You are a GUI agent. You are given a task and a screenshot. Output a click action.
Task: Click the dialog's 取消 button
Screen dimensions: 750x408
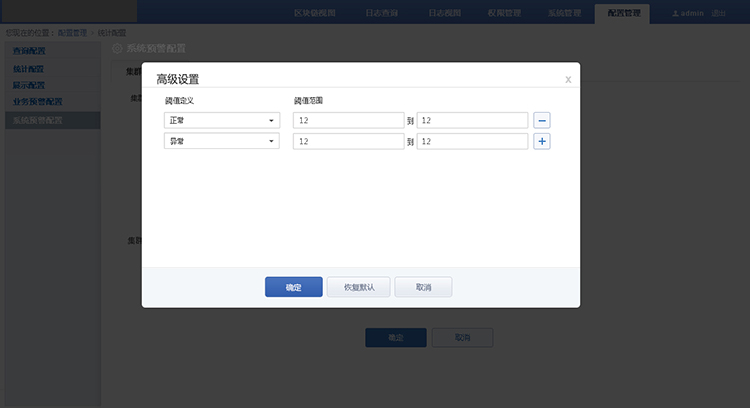(423, 287)
